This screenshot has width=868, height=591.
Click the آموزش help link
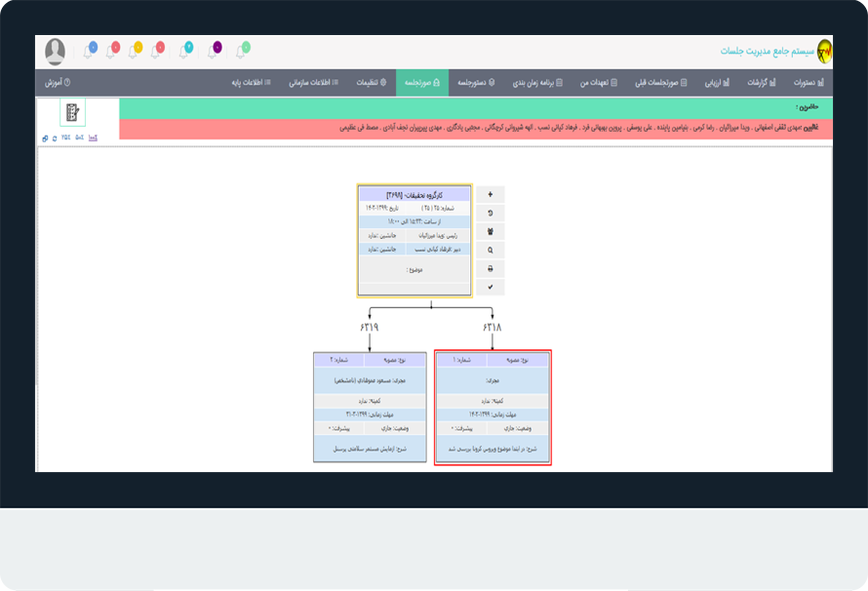coord(59,83)
